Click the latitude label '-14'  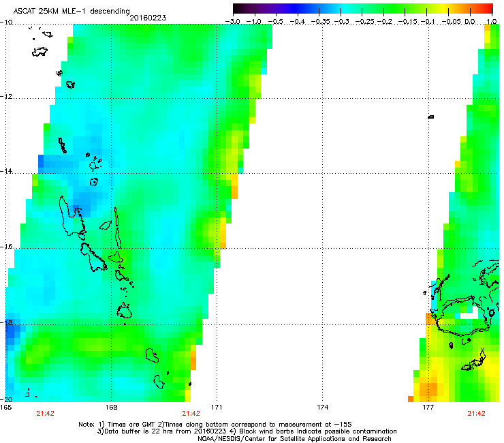pyautogui.click(x=6, y=171)
